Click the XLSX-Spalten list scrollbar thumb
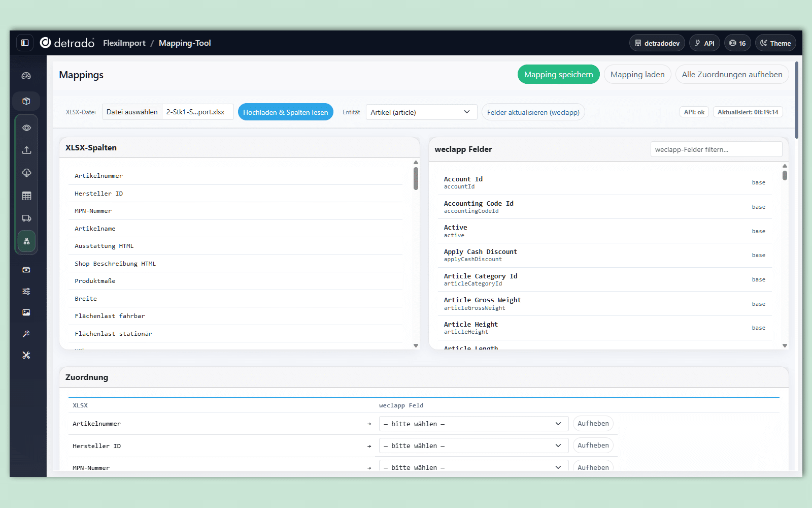 pos(416,178)
